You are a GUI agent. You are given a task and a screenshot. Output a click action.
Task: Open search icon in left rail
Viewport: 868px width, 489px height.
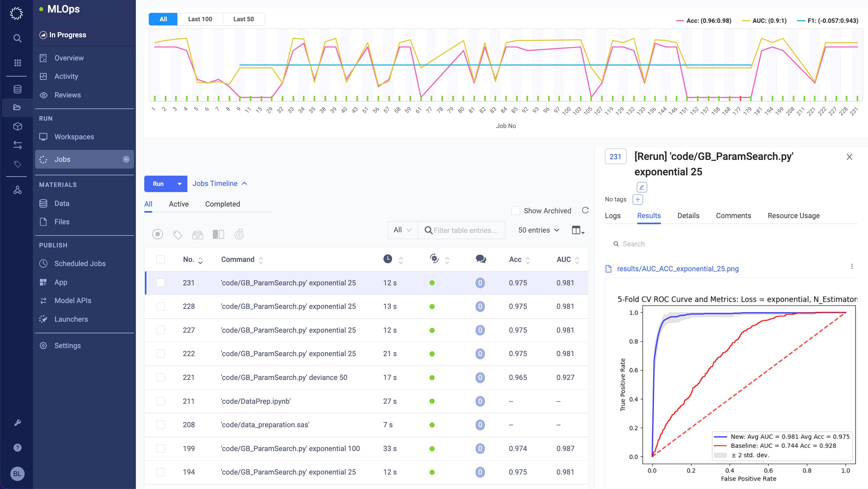tap(17, 38)
